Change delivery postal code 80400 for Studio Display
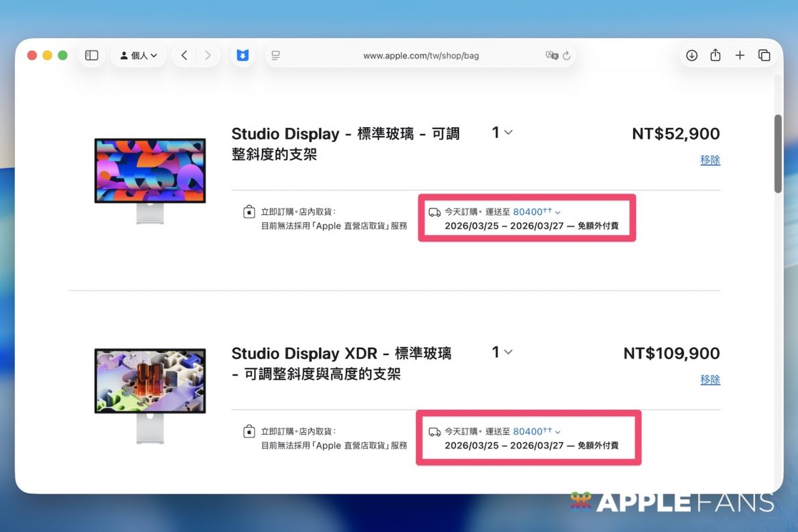 click(536, 212)
